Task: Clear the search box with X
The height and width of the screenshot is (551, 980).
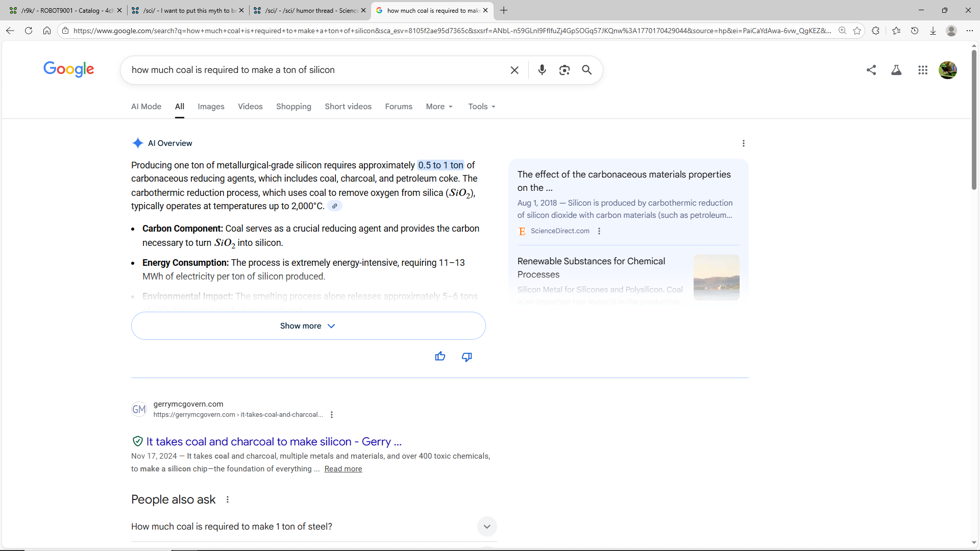Action: [x=514, y=70]
